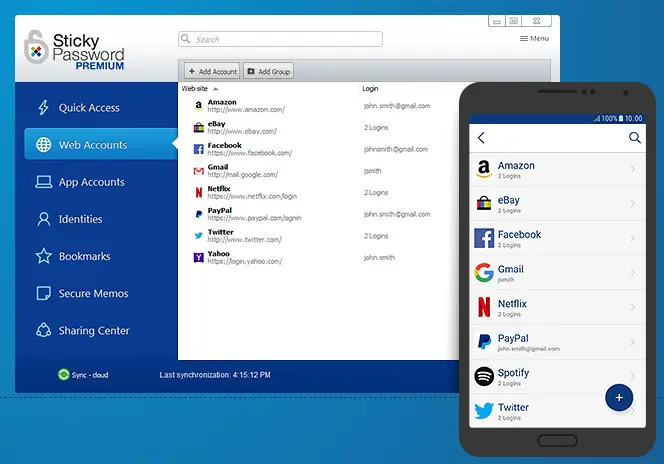Focus the desktop Search field
Screen dimensions: 664x464
coord(280,39)
